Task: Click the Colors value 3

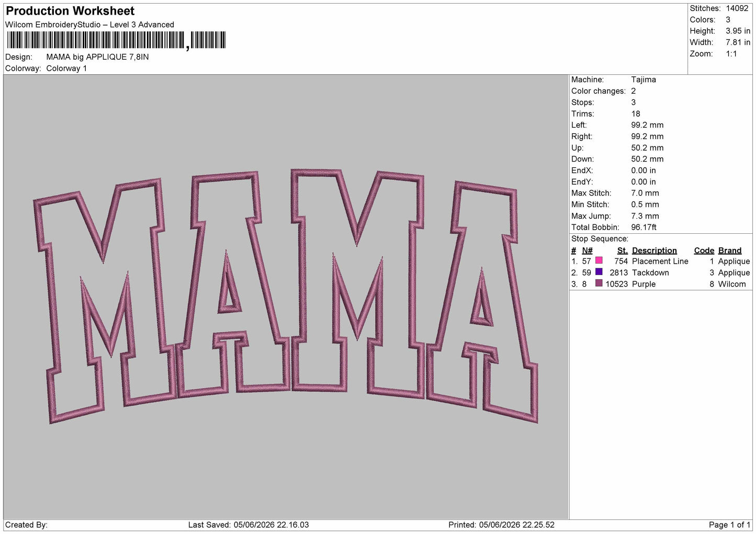Action: click(728, 20)
